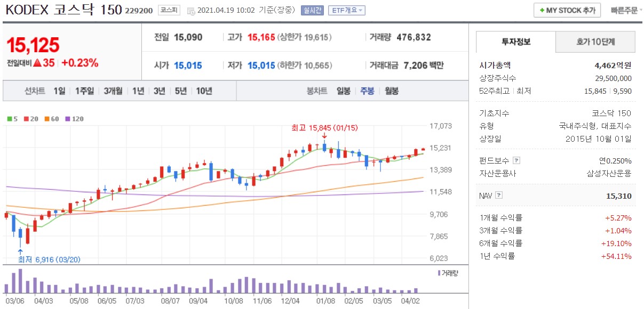Click the 최저 6,916 (03/20) chart marker
Image resolution: width=644 pixels, height=309 pixels.
(x=49, y=259)
